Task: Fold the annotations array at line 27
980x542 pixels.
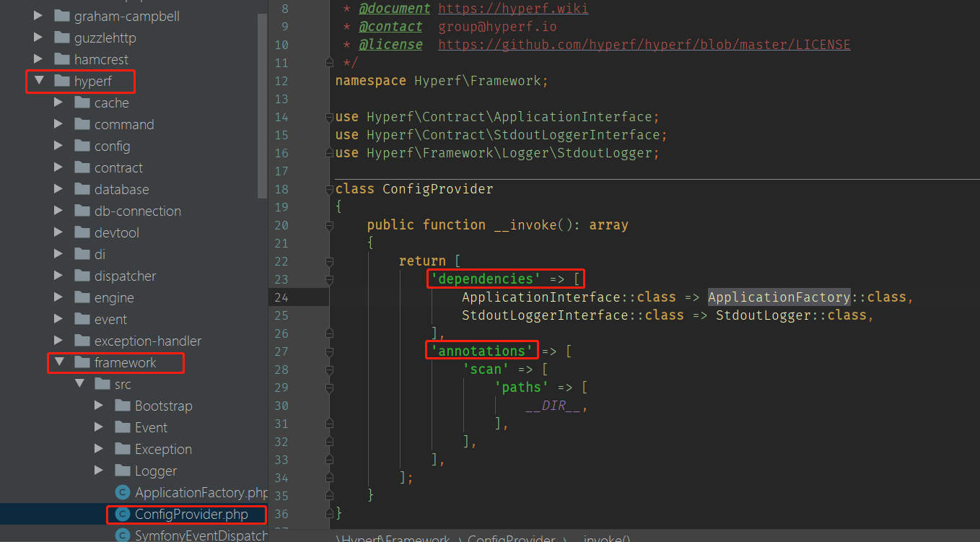Action: [x=330, y=351]
